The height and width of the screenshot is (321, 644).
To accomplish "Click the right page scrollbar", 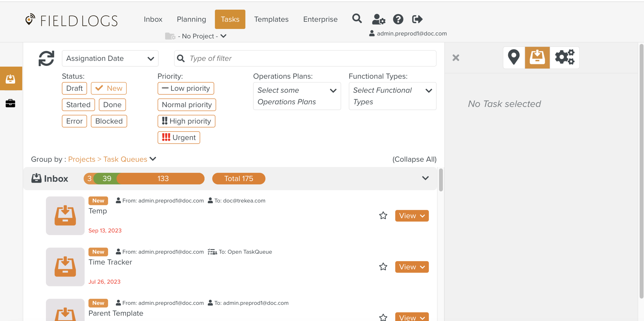I will coord(641,171).
